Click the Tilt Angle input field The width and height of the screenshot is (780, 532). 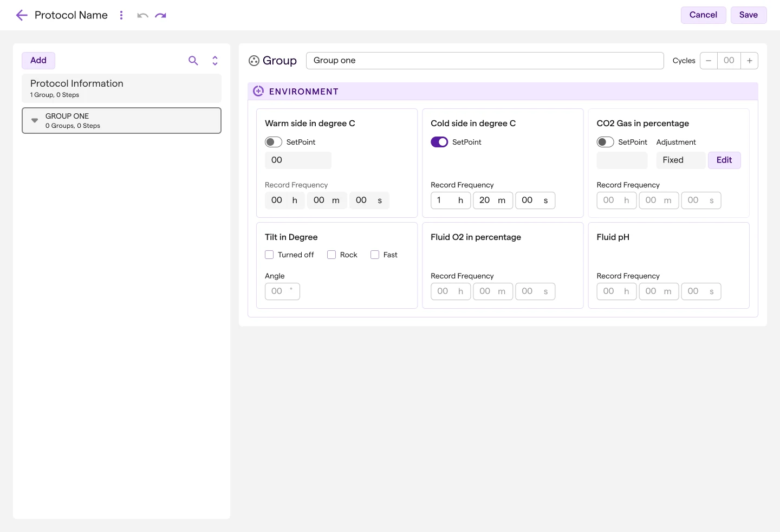[x=282, y=291]
